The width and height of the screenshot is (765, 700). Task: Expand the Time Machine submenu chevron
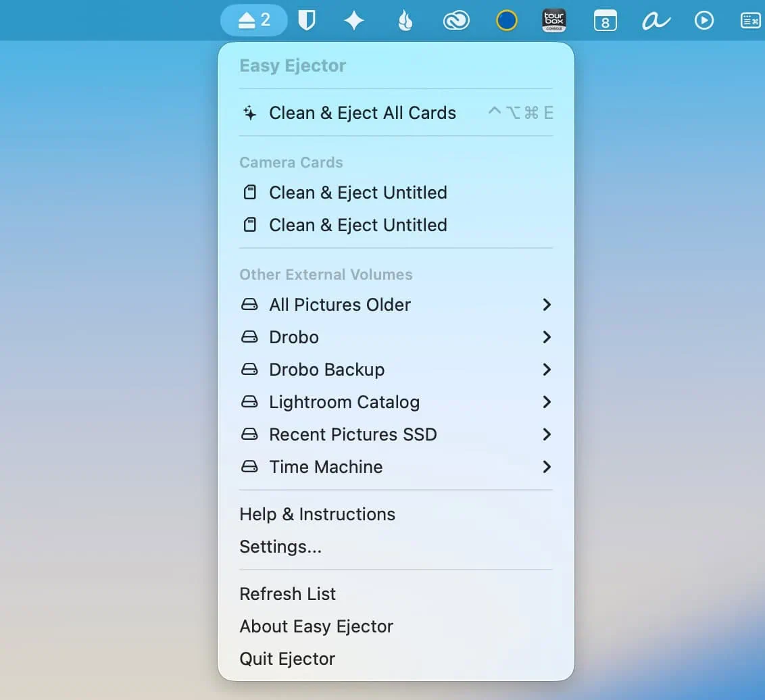(x=547, y=467)
